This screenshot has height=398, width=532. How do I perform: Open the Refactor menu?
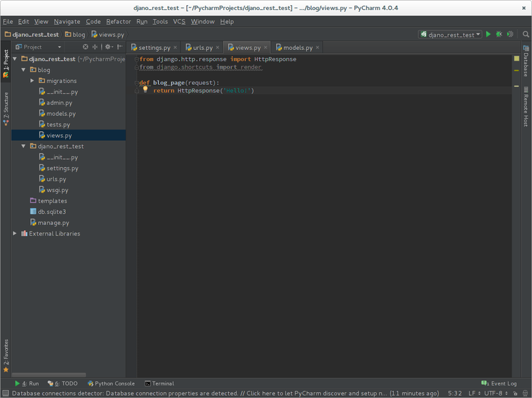click(118, 21)
